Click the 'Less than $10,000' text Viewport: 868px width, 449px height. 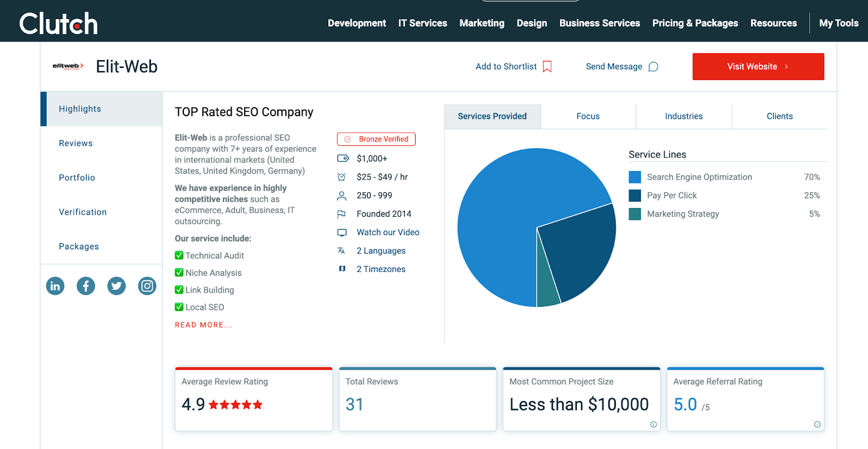[579, 404]
